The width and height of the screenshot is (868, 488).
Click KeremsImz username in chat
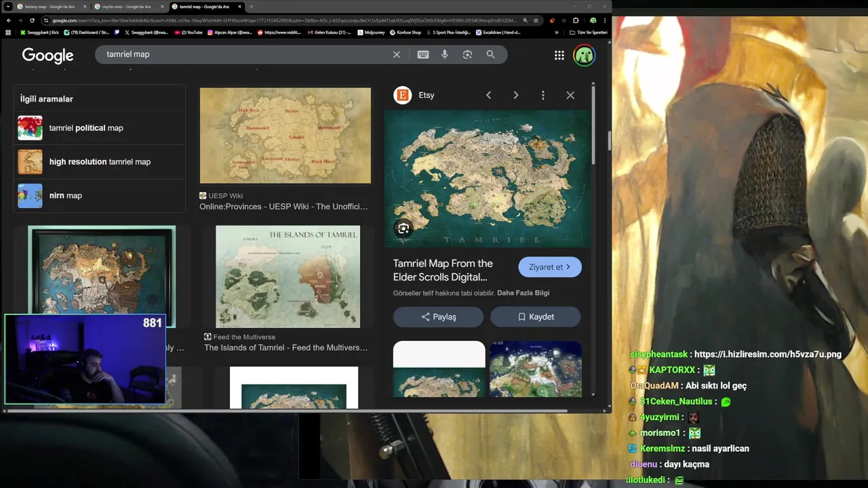click(663, 448)
